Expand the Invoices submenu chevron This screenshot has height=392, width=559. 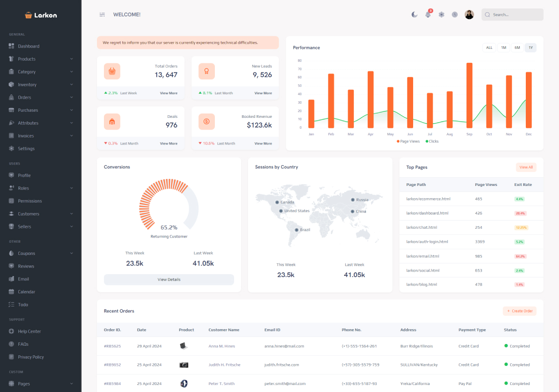tap(72, 136)
